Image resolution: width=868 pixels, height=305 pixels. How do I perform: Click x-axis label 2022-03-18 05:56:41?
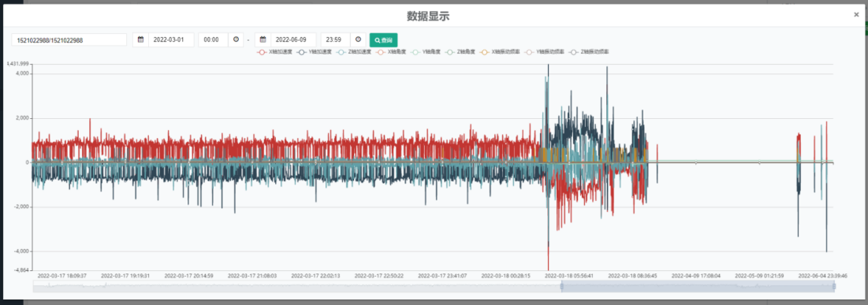(x=569, y=275)
